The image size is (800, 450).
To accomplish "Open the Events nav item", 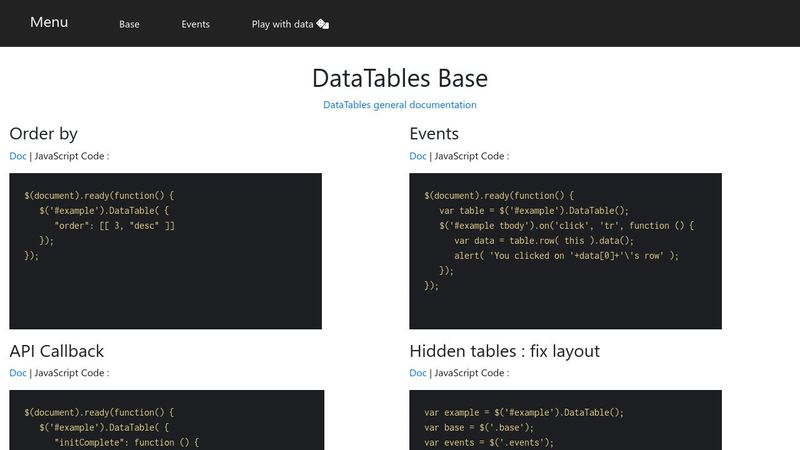I will [195, 24].
